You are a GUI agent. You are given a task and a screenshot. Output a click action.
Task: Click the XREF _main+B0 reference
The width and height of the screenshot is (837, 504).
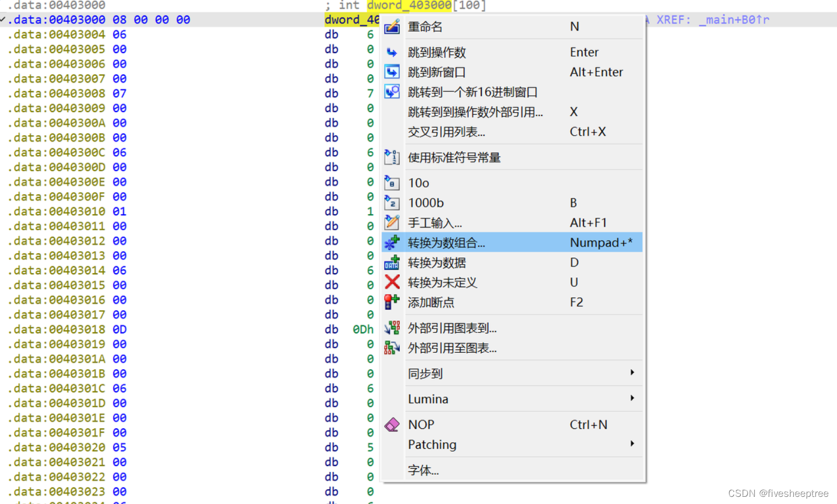pos(712,19)
